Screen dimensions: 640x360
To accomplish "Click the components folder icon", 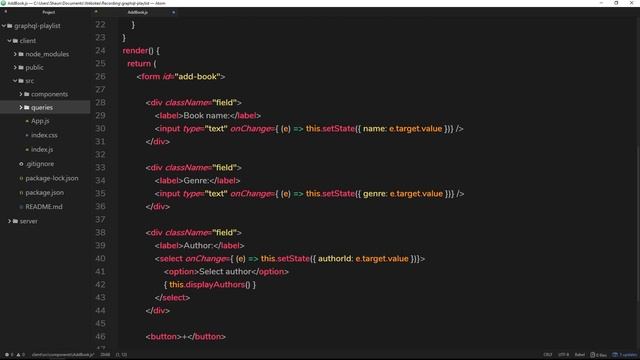I will (x=27, y=94).
